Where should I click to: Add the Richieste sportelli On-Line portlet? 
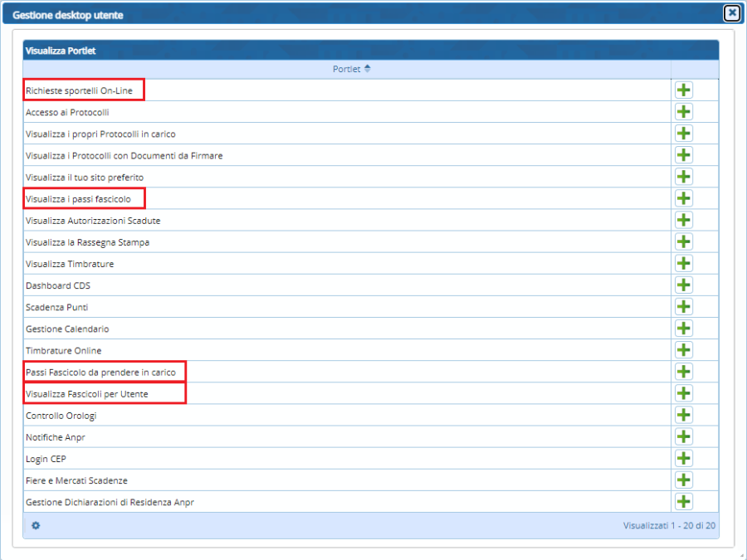[x=683, y=90]
